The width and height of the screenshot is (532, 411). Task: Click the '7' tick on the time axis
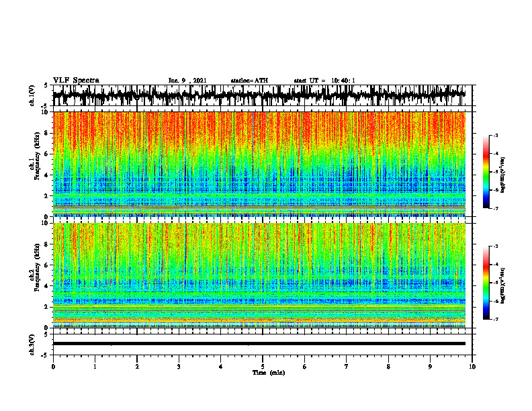click(x=347, y=367)
